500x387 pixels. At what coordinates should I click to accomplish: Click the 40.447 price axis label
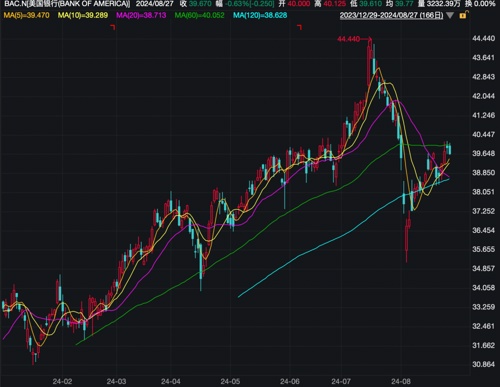(483, 134)
